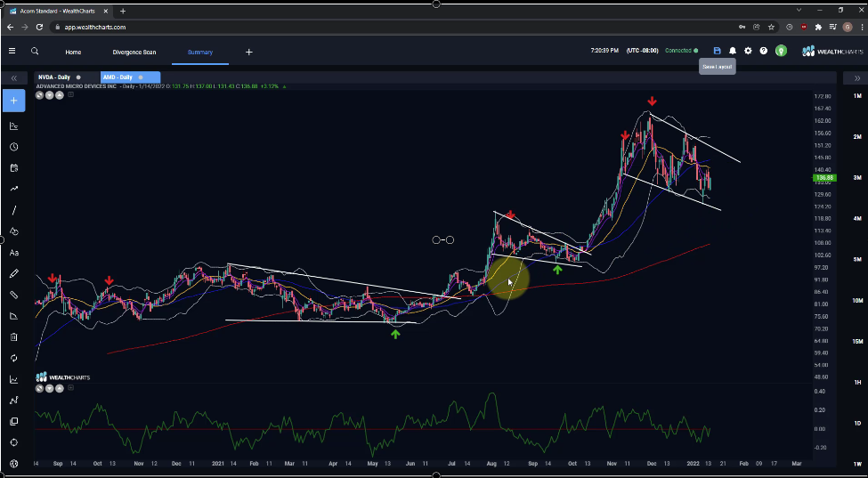Select the shapes drawing tool

click(14, 231)
